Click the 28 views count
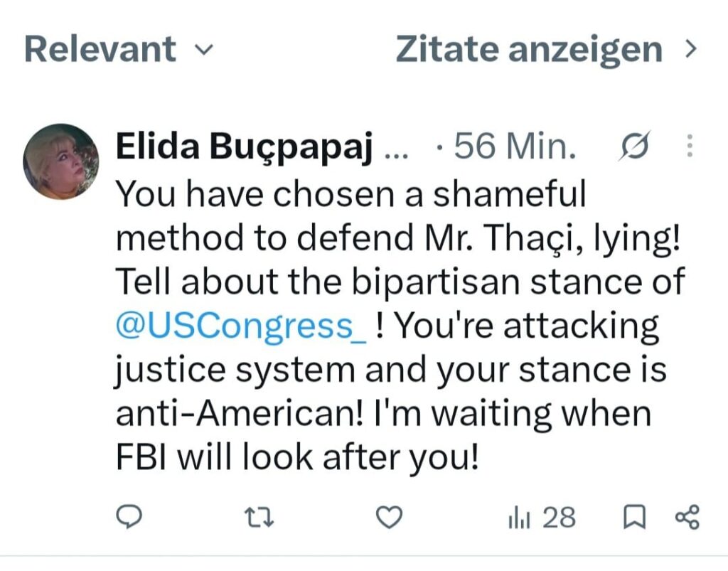This screenshot has width=728, height=571. click(559, 517)
